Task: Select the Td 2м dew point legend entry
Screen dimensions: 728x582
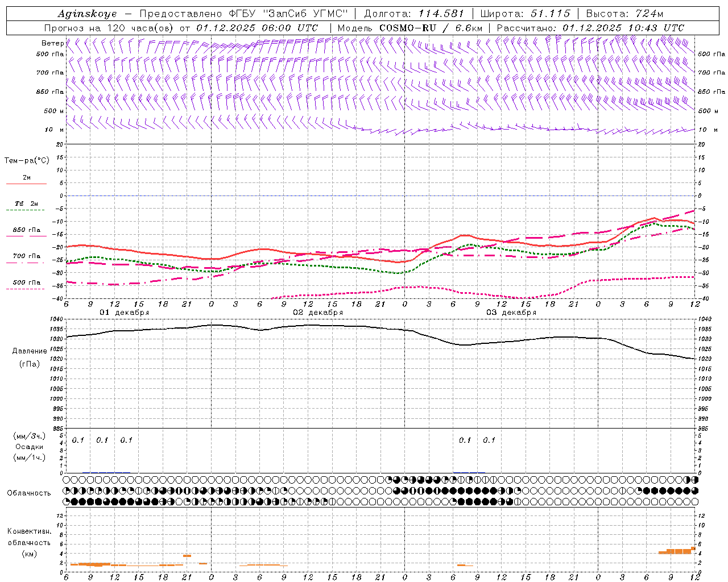Action: click(27, 203)
